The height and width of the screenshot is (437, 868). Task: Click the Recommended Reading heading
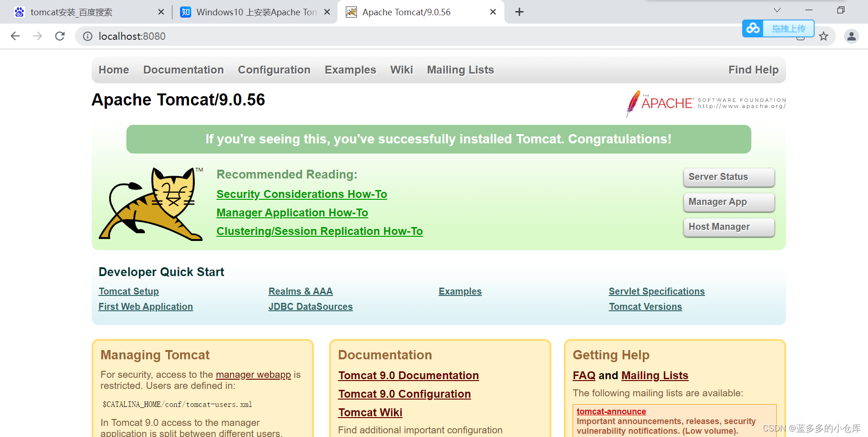tap(287, 174)
